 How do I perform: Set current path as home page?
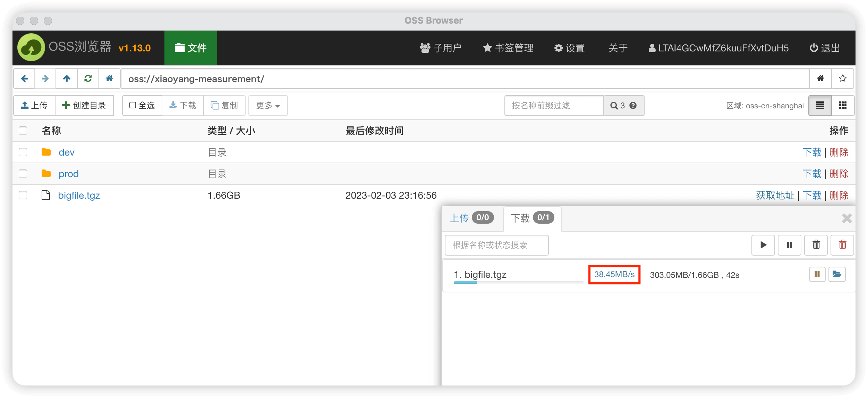pyautogui.click(x=820, y=79)
